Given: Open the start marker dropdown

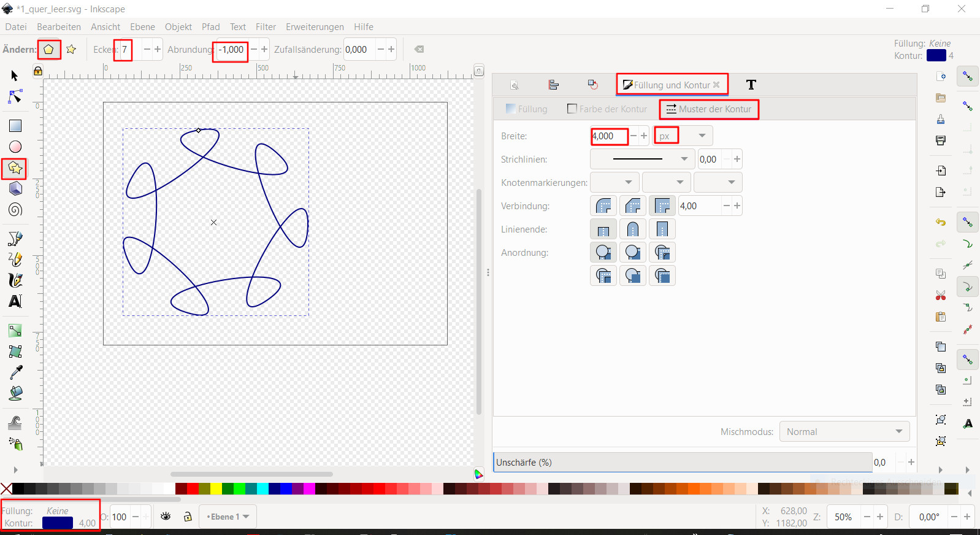Looking at the screenshot, I should (x=614, y=182).
